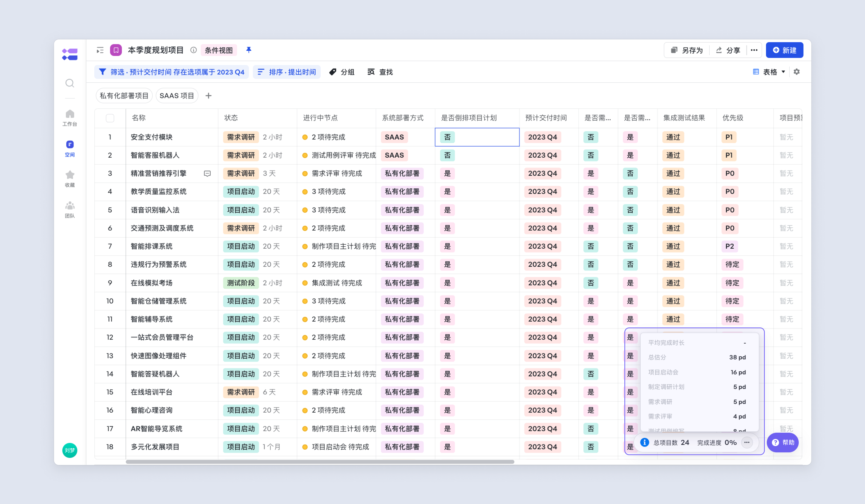Image resolution: width=865 pixels, height=504 pixels.
Task: Click 项目启动会 row in summary popup
Action: click(697, 372)
